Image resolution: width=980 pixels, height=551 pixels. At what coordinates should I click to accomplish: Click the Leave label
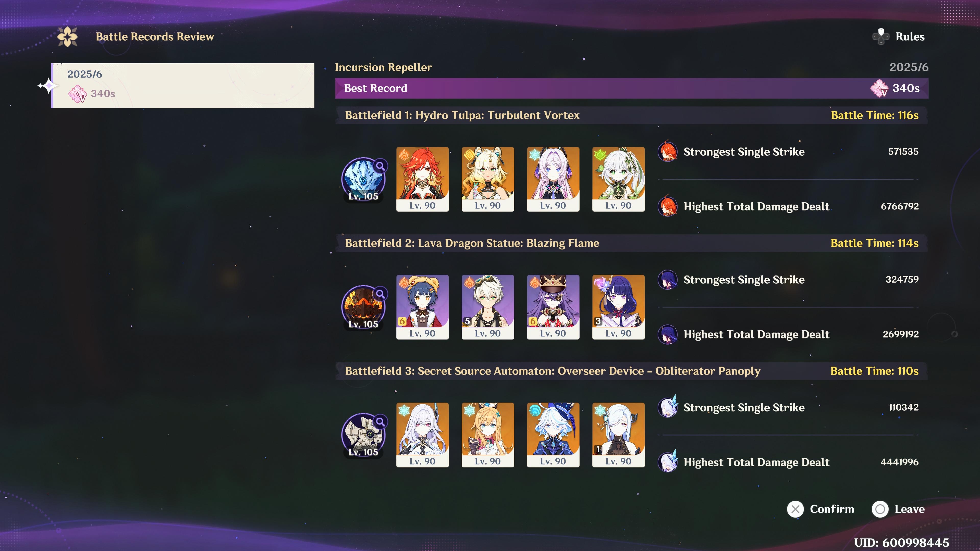point(909,509)
